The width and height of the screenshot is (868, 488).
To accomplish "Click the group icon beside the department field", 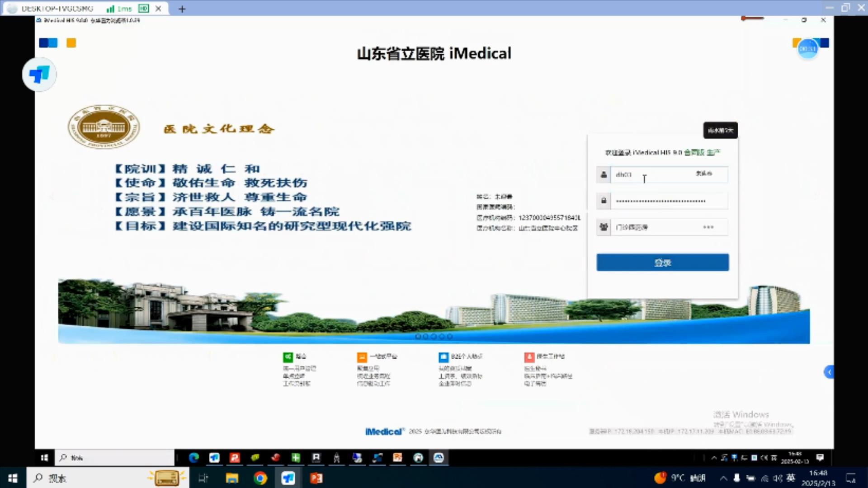I will pos(604,227).
